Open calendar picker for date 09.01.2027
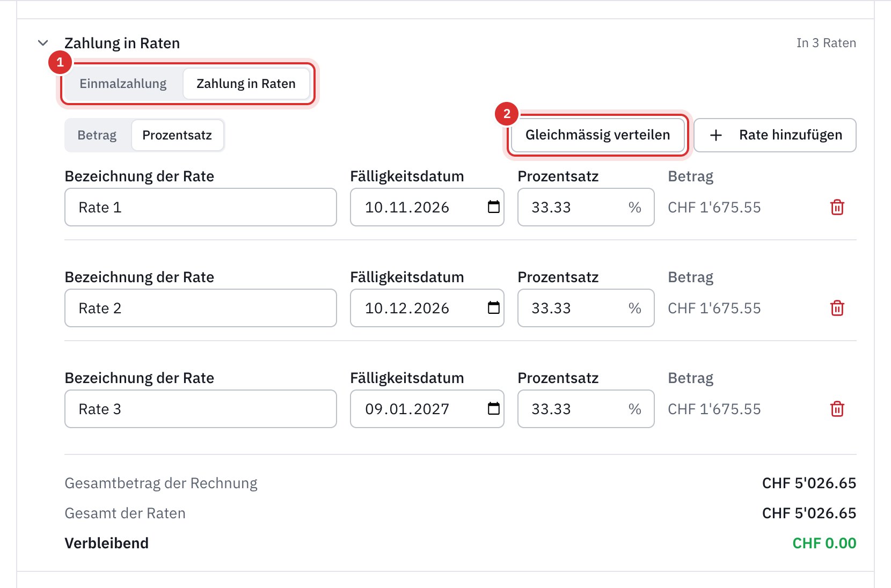Image resolution: width=891 pixels, height=588 pixels. pyautogui.click(x=493, y=408)
